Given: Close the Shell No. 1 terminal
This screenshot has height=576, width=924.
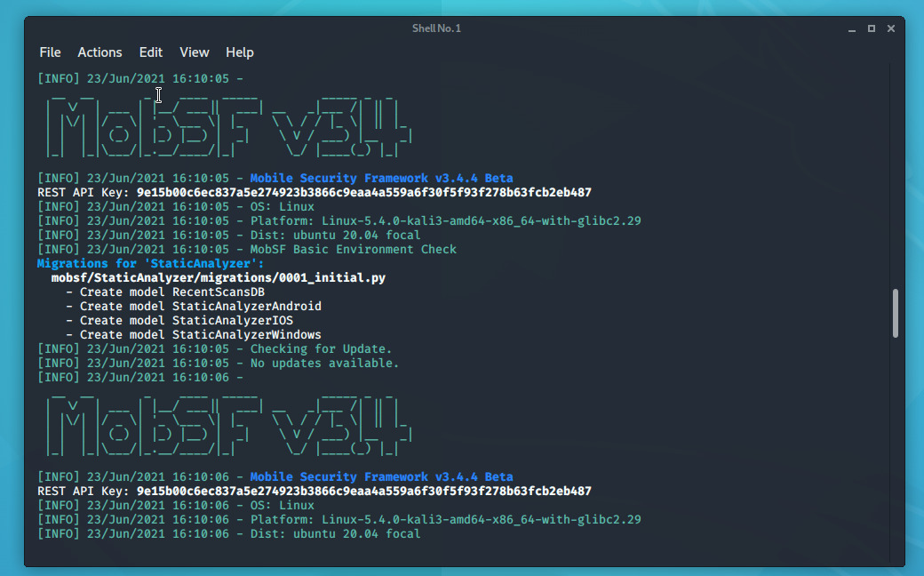Looking at the screenshot, I should (891, 28).
